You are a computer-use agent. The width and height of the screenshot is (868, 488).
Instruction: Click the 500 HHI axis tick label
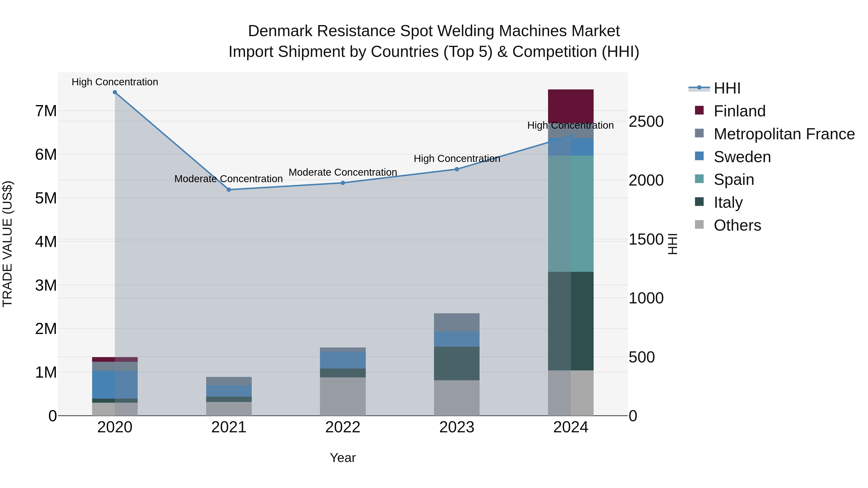[642, 357]
